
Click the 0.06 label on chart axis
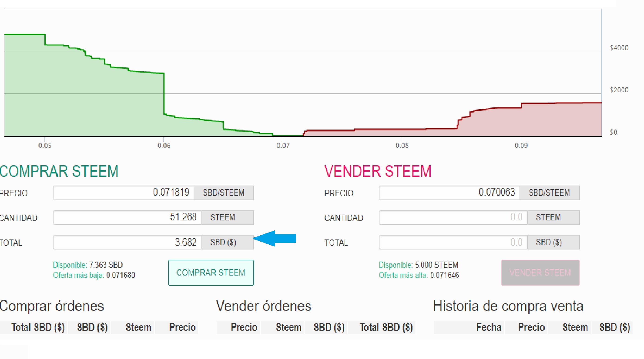pyautogui.click(x=164, y=146)
